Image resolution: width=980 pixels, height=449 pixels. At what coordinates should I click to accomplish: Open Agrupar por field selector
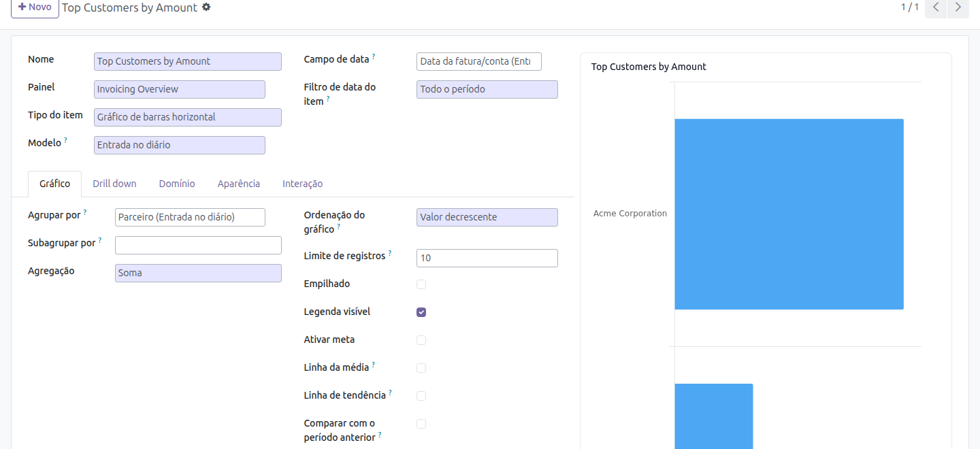190,217
